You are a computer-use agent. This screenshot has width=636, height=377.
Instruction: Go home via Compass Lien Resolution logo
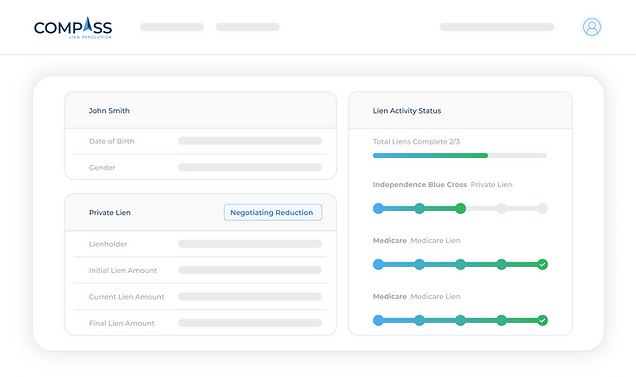73,28
